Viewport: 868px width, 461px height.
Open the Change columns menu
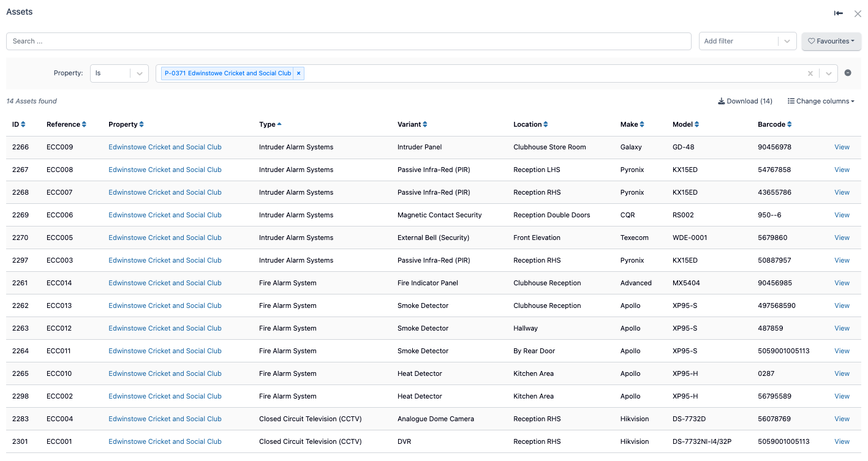point(821,101)
